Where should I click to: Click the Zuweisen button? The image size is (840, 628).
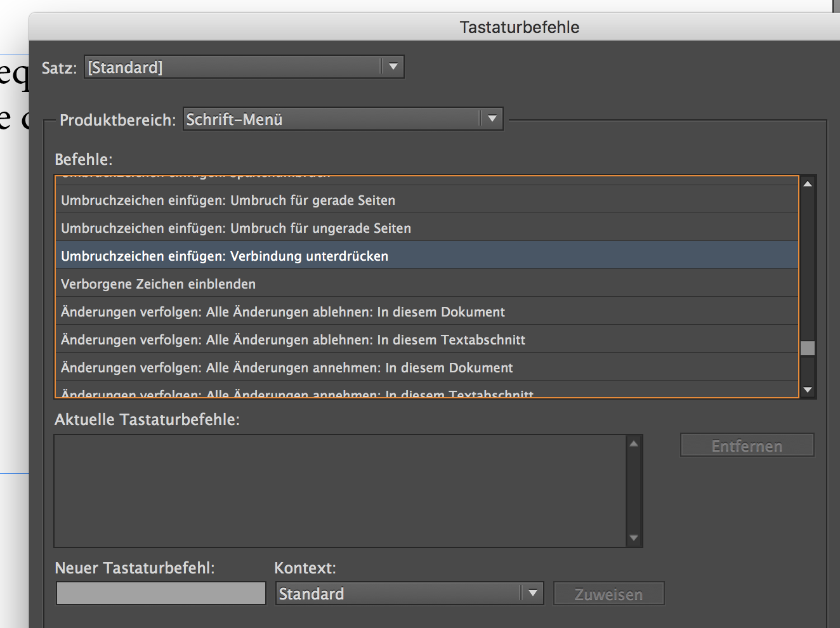608,594
